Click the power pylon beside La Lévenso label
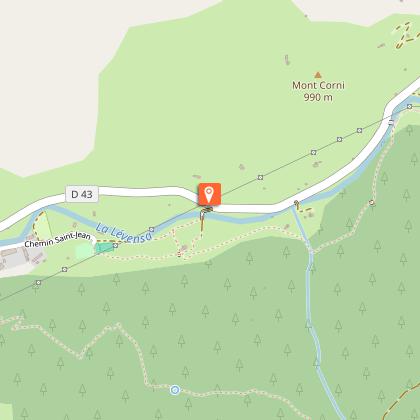 pos(152,229)
